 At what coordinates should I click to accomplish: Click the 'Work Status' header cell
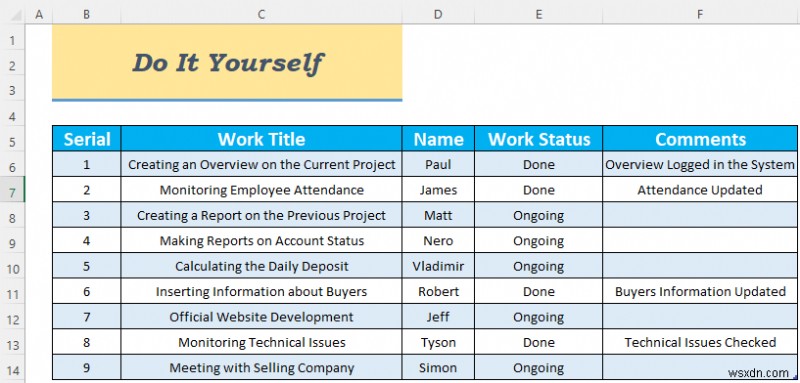(x=538, y=139)
